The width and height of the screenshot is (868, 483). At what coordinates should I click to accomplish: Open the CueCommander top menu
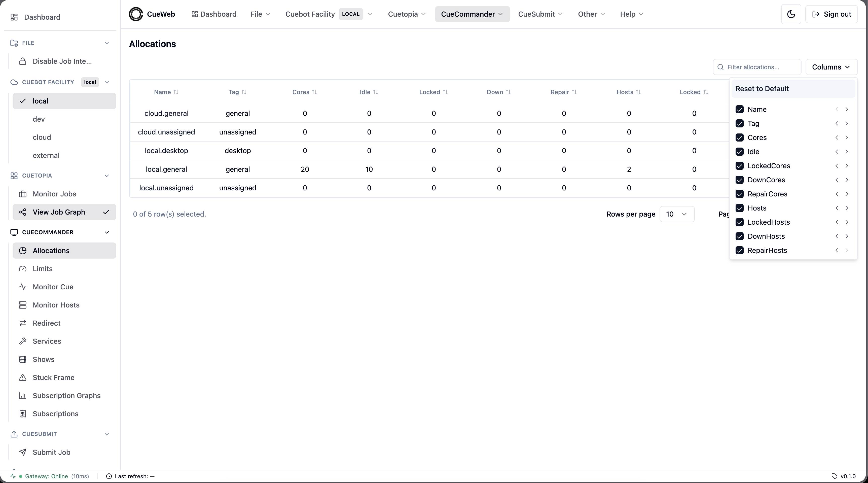[472, 14]
